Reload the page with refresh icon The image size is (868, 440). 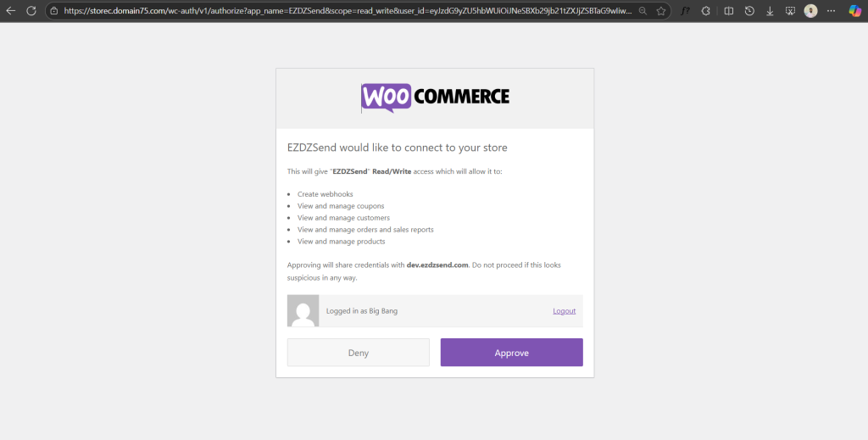tap(31, 11)
